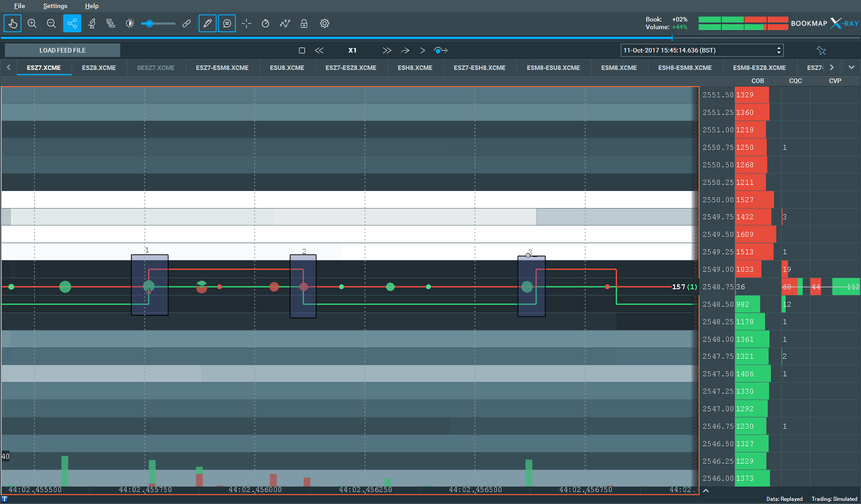Image resolution: width=861 pixels, height=504 pixels.
Task: Open settings with the gear icon
Action: [x=324, y=24]
